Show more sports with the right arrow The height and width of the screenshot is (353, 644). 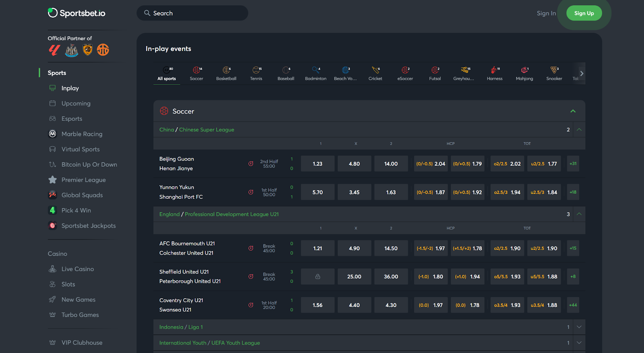(582, 73)
